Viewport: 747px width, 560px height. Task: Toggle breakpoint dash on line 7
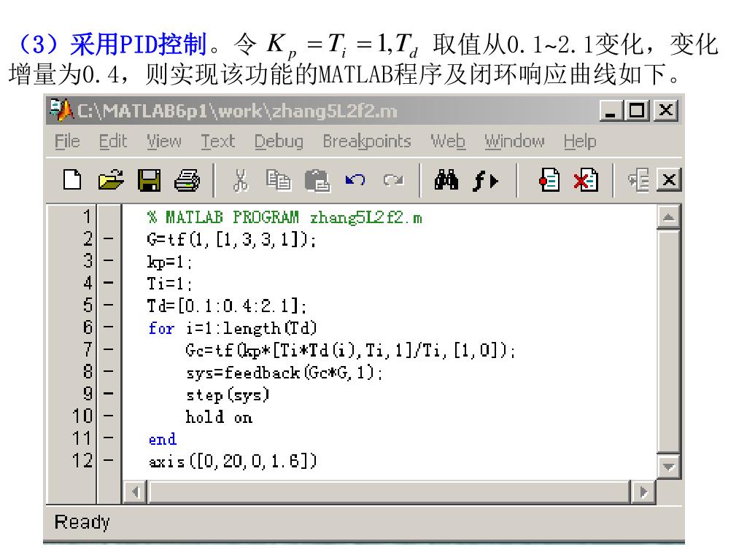coord(109,349)
